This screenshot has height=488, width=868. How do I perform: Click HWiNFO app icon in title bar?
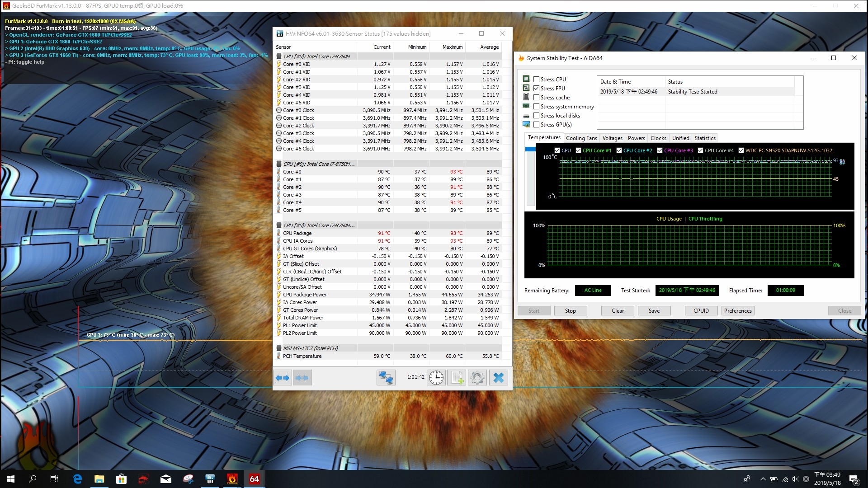(279, 34)
